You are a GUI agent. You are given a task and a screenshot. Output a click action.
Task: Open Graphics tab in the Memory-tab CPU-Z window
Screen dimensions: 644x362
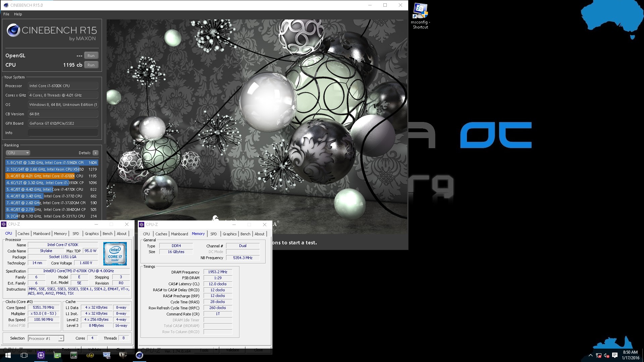tap(230, 234)
